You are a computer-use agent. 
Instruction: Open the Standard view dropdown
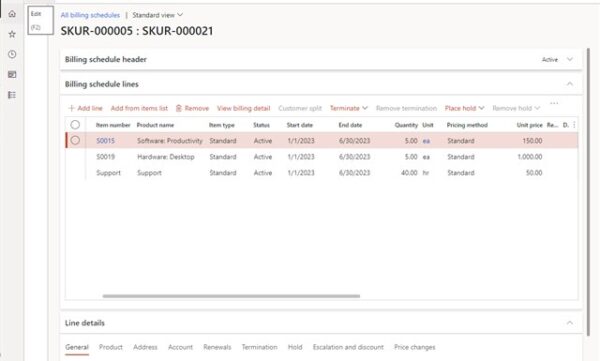[x=158, y=15]
